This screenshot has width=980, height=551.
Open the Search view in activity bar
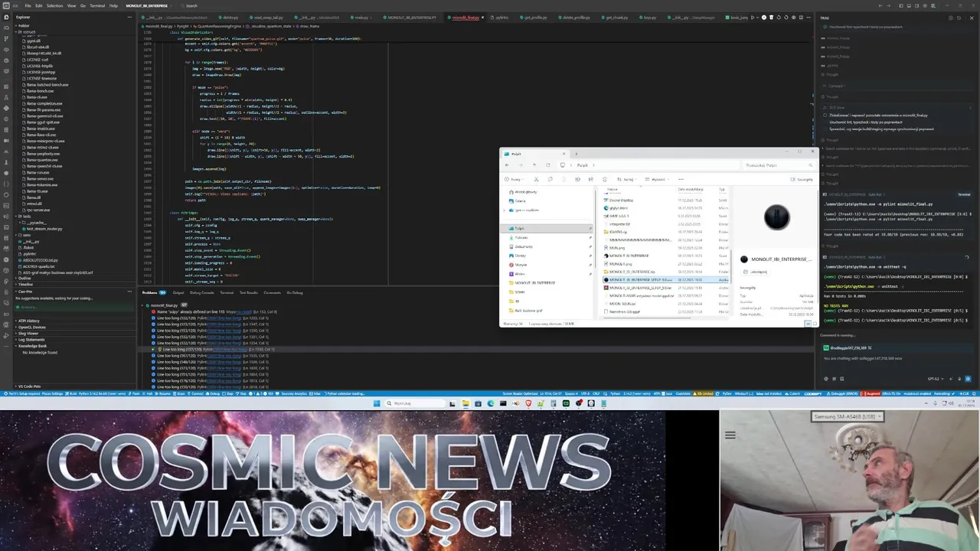tap(6, 28)
